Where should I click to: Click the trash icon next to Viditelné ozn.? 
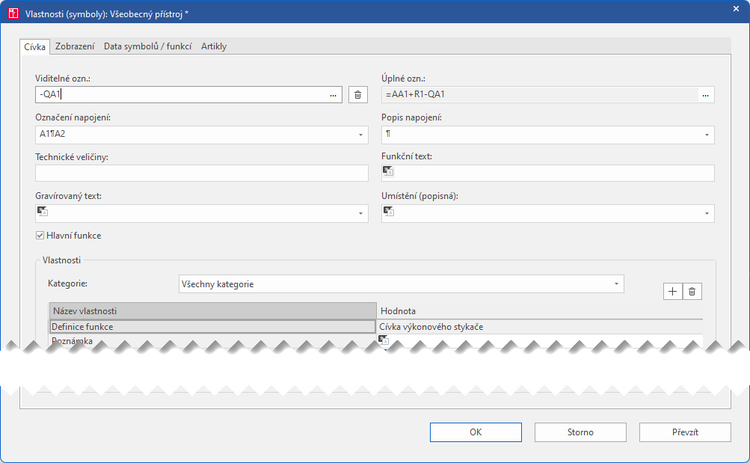[358, 95]
